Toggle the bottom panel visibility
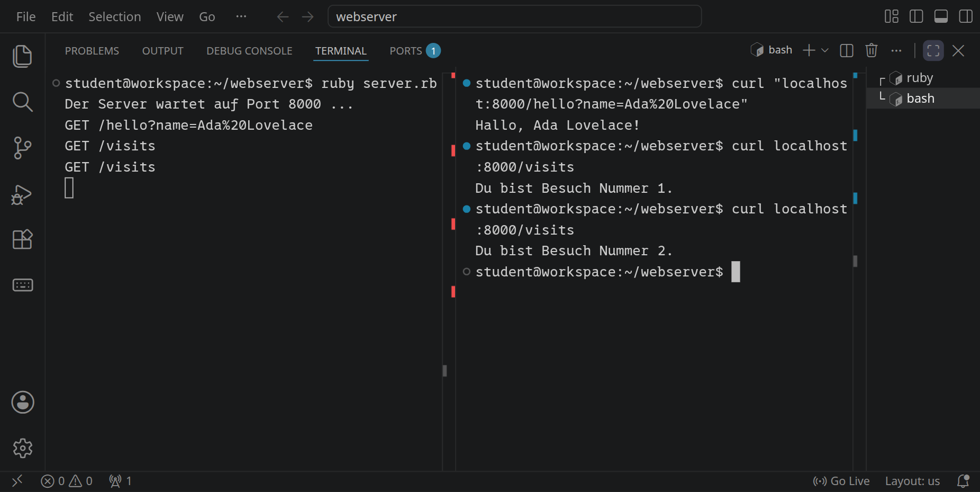Viewport: 980px width, 492px height. click(941, 16)
